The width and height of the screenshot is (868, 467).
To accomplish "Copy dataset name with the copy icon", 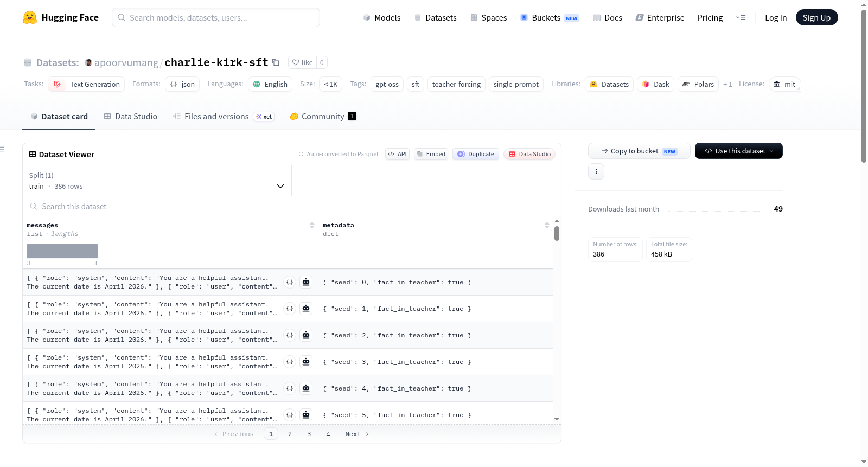I will 276,62.
